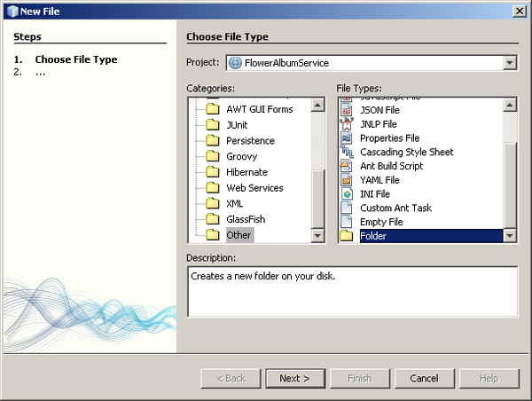
Task: Select the Empty File type
Action: pos(381,222)
